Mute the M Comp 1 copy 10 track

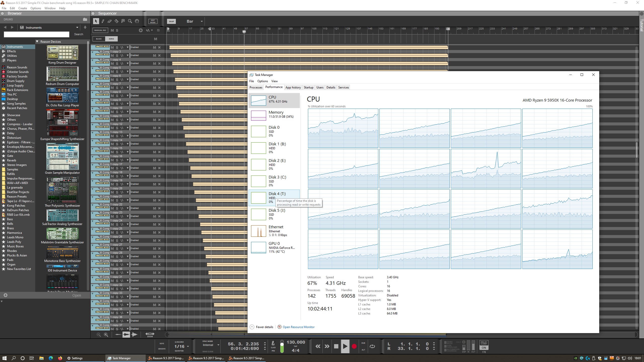[112, 112]
